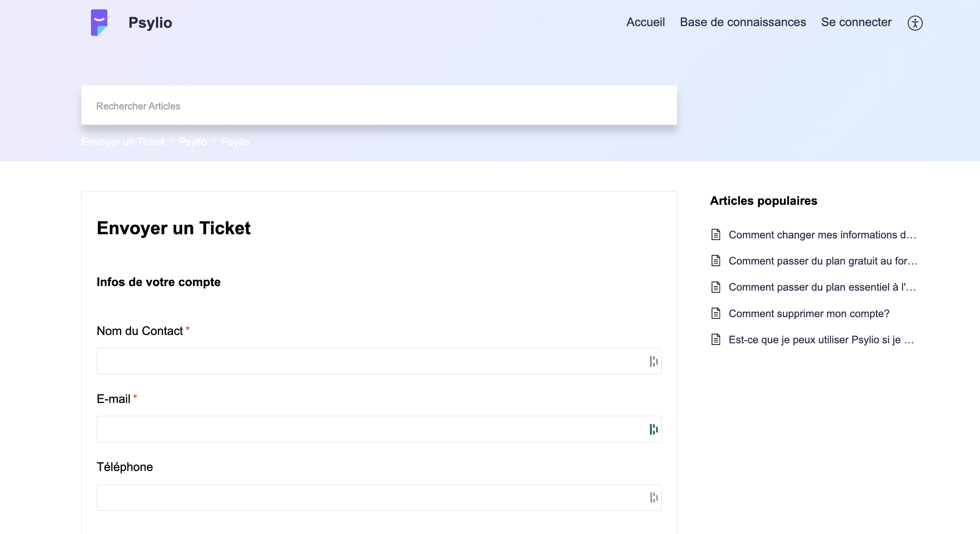Open article Comment passer du plan essentiel
Viewport: 980px width, 534px height.
click(822, 287)
